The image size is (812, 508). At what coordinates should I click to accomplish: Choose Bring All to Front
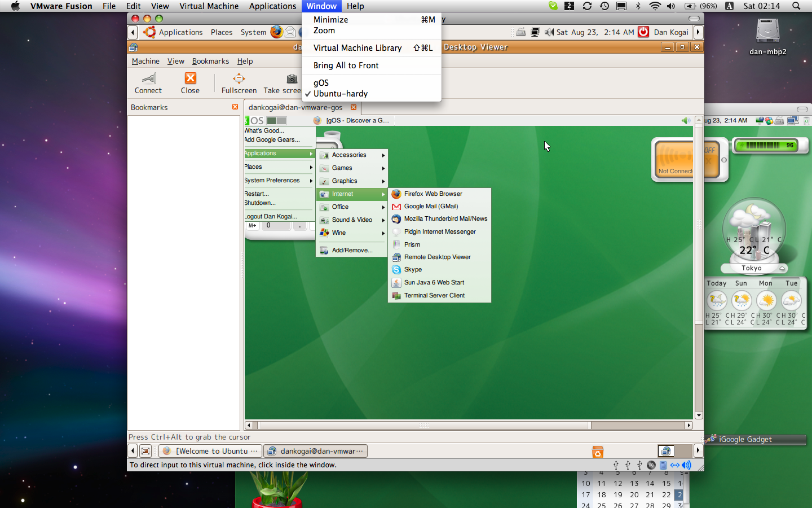click(x=372, y=65)
